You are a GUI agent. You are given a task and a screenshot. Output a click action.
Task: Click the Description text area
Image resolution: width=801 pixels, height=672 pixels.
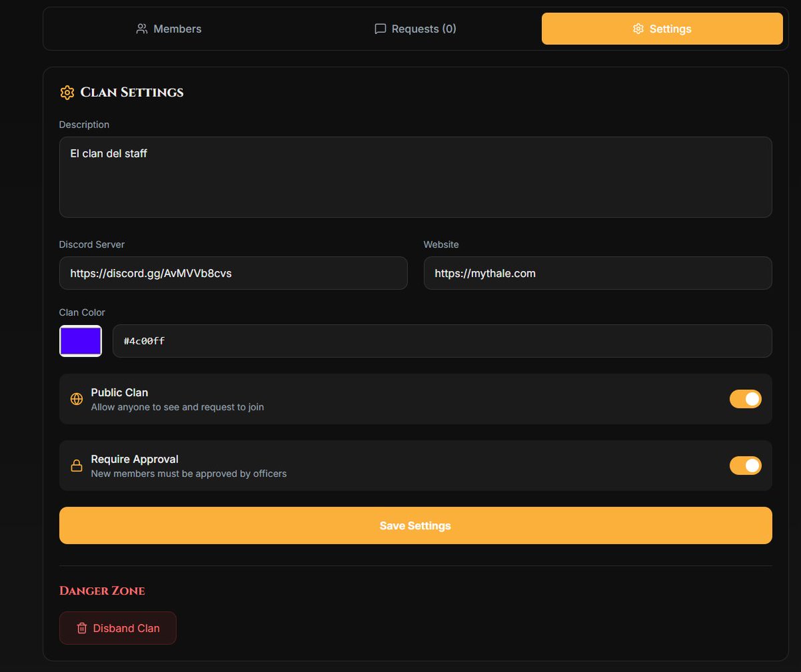tap(416, 177)
